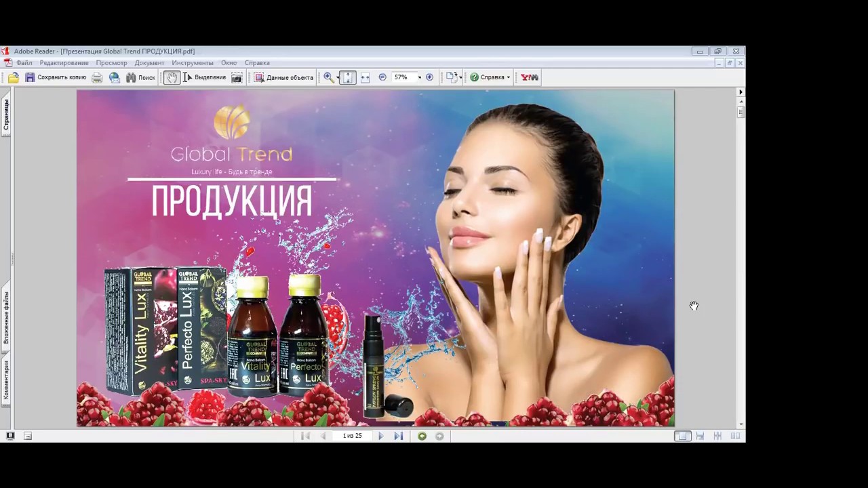The width and height of the screenshot is (868, 488).
Task: Click the grey next view button
Action: coord(439,436)
